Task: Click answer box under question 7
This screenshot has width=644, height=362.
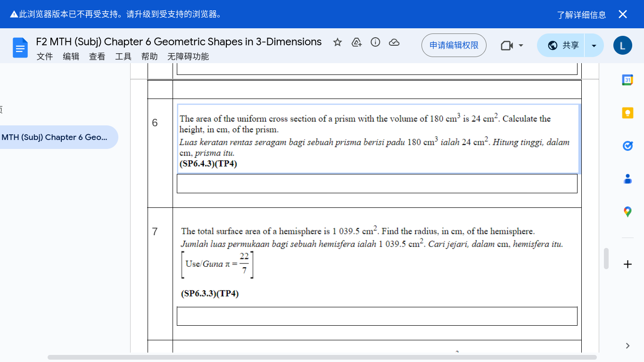Action: coord(377,316)
